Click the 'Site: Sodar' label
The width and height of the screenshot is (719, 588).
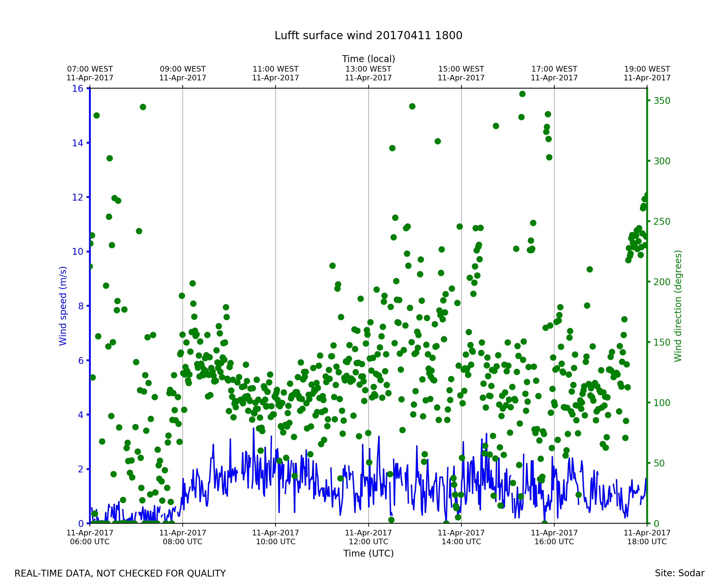tap(679, 573)
